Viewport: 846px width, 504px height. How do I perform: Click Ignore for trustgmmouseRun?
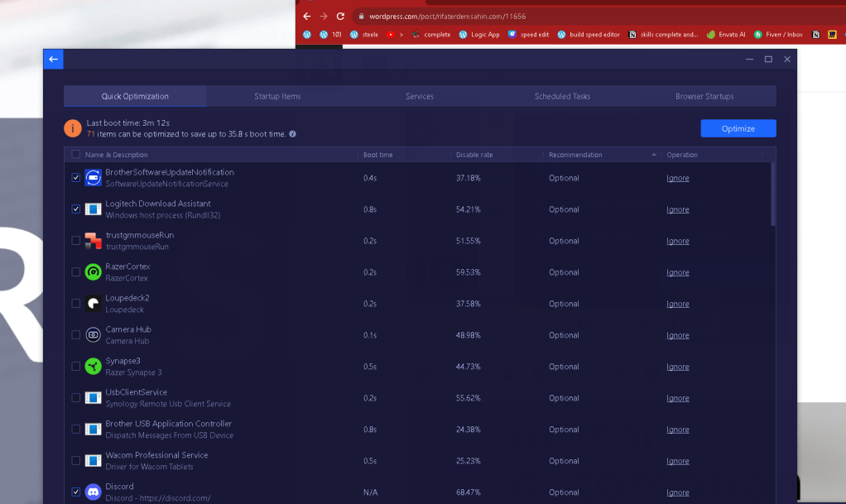[678, 241]
